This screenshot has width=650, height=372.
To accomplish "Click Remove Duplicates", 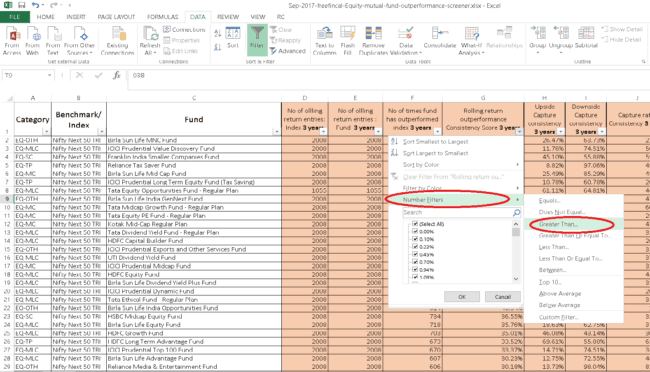I will click(x=373, y=41).
